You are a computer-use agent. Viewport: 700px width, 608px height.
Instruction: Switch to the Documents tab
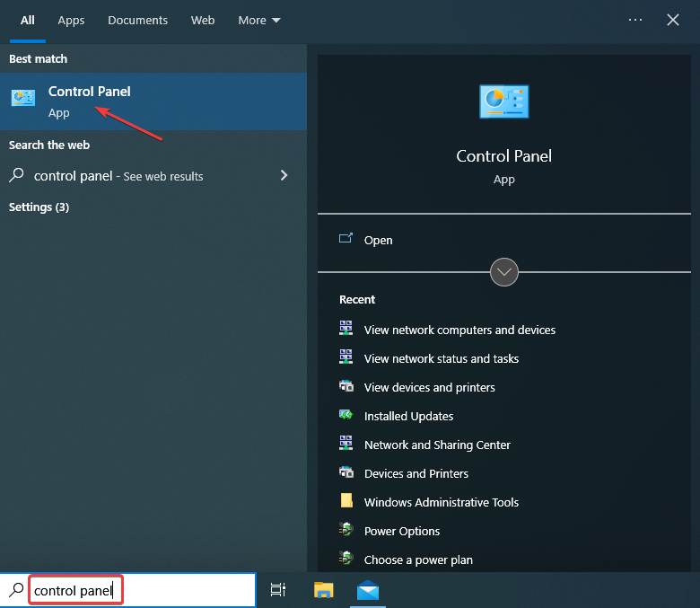137,21
